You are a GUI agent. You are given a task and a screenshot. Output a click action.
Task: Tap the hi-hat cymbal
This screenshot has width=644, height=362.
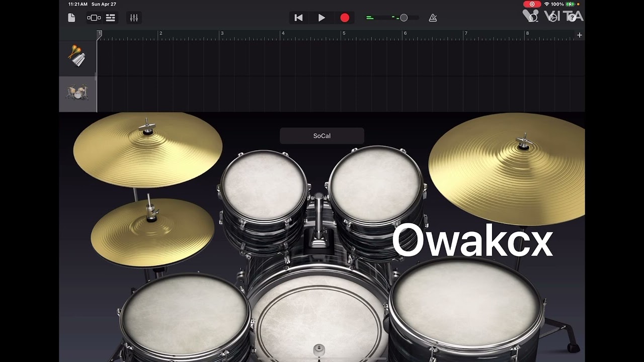click(152, 232)
